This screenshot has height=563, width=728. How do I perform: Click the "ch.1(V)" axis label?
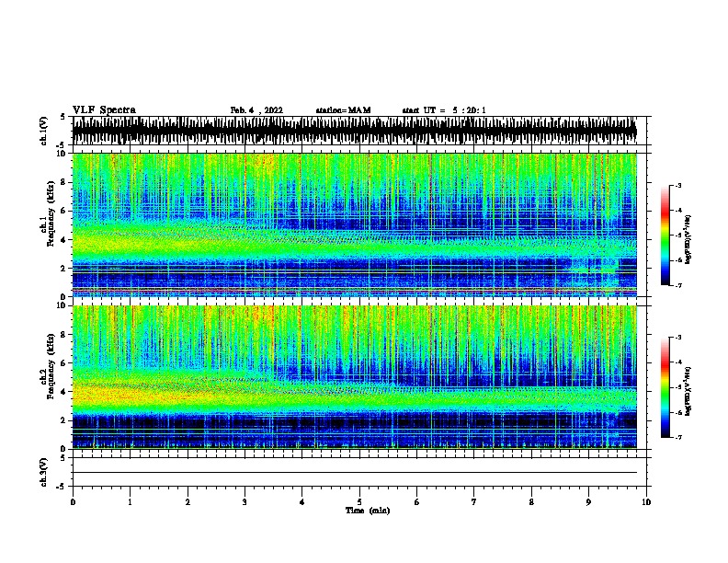click(44, 131)
